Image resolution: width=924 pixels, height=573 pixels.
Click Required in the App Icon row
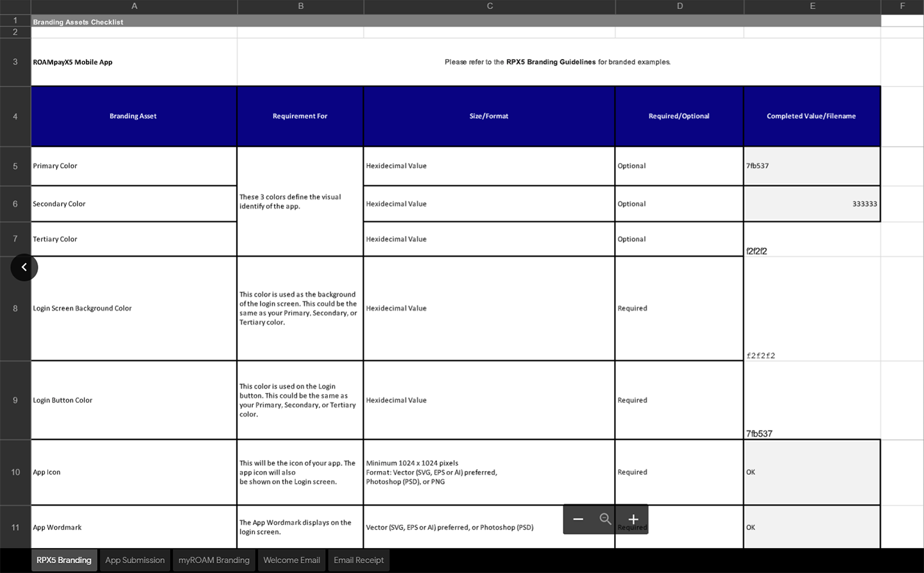[x=679, y=472]
